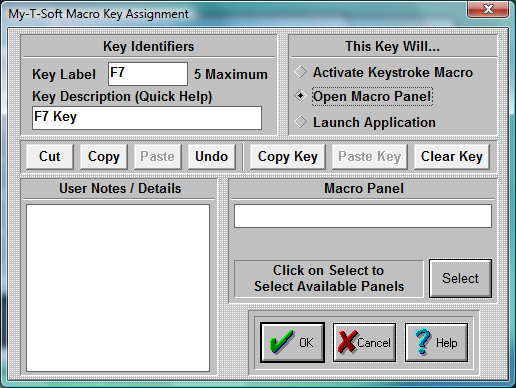Click the Macro Panel name field
516x388 pixels.
[x=363, y=216]
